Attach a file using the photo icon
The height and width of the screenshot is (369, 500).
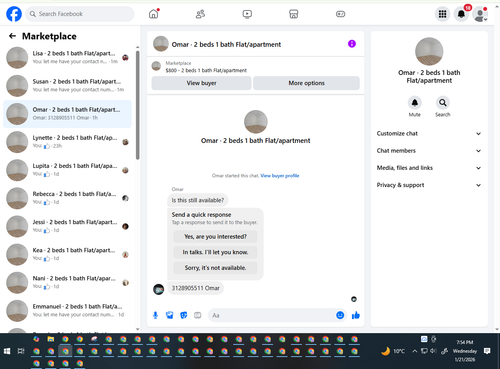click(x=170, y=315)
